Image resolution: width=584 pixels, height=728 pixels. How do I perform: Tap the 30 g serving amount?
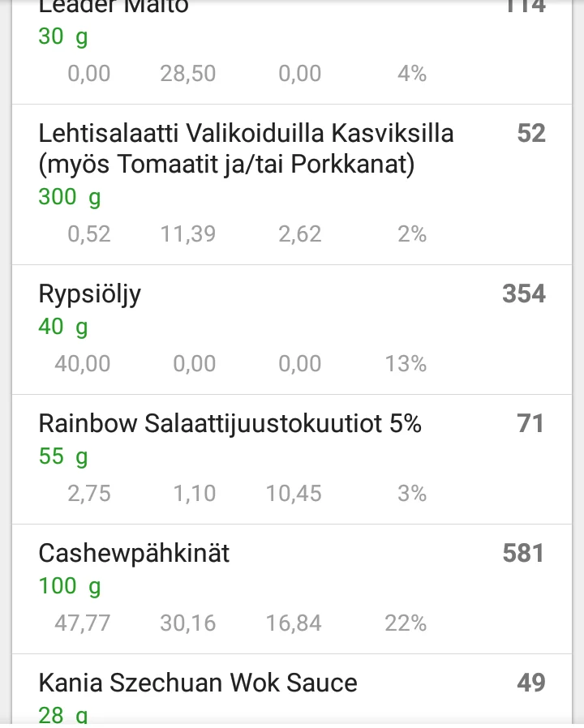[x=63, y=36]
